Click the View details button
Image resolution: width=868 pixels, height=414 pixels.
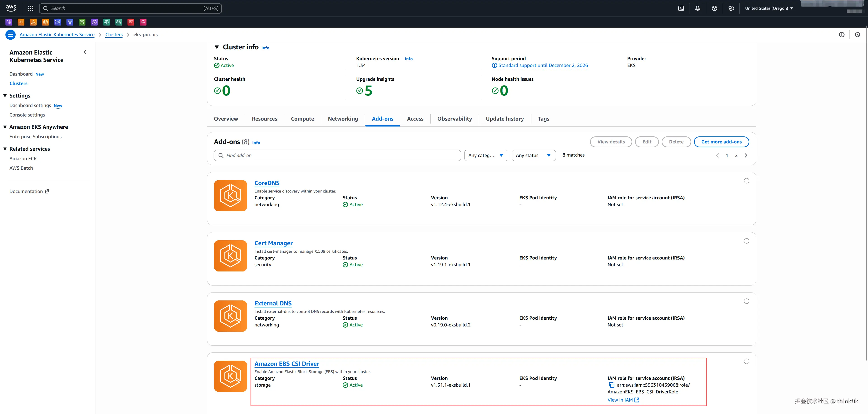tap(611, 142)
